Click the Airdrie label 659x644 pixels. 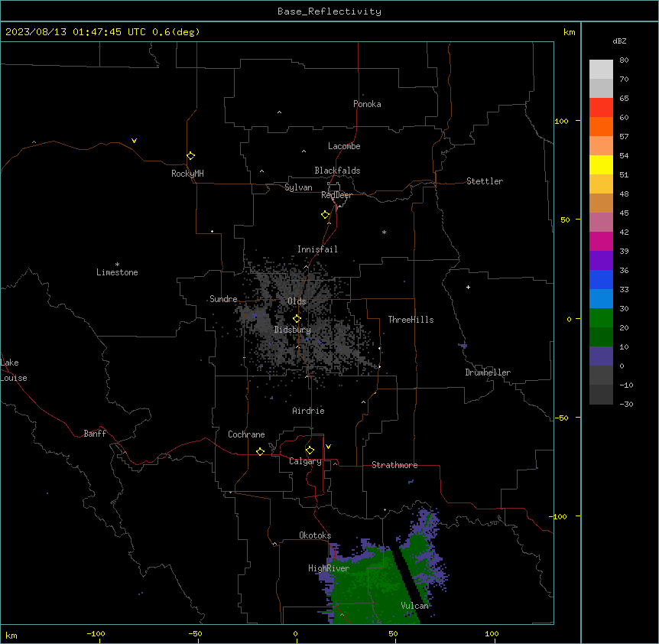pyautogui.click(x=309, y=411)
